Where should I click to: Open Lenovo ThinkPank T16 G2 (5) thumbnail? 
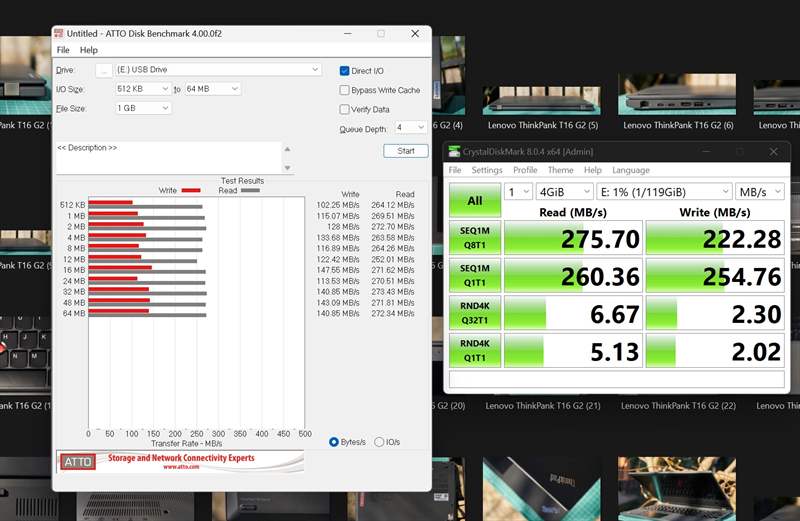point(542,100)
